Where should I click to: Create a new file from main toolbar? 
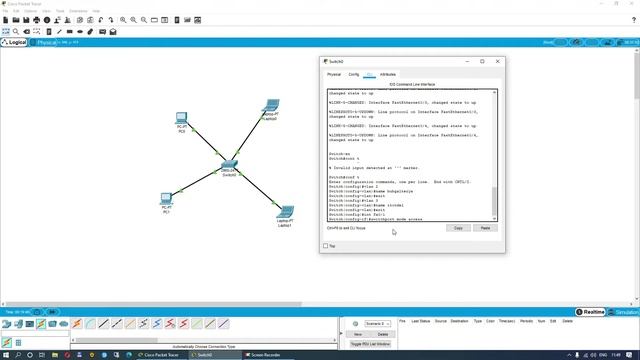5,20
